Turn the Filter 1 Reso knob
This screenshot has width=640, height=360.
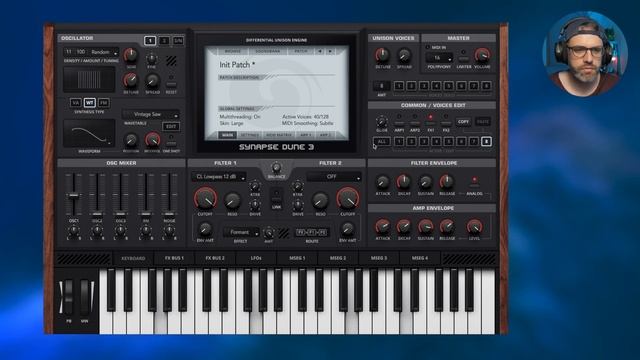pos(232,200)
